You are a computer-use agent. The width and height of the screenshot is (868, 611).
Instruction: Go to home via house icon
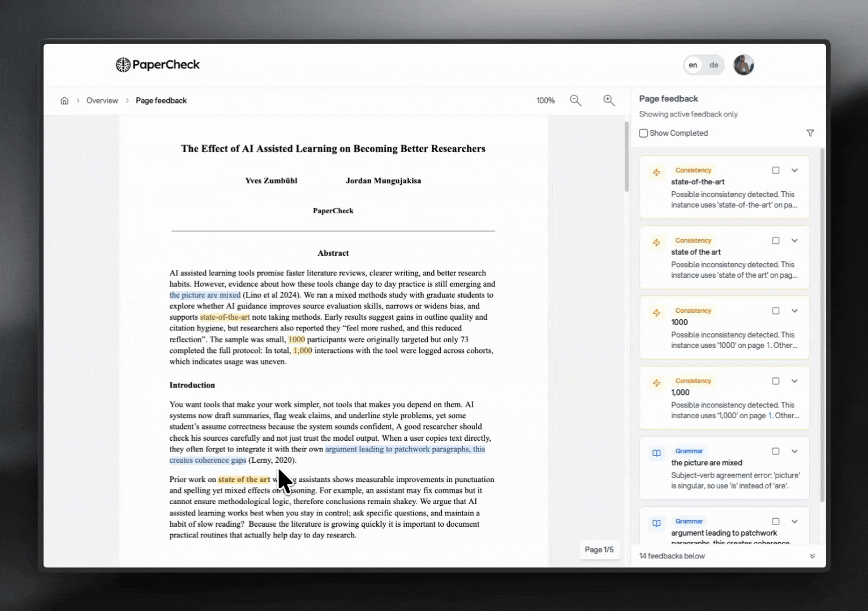point(65,101)
